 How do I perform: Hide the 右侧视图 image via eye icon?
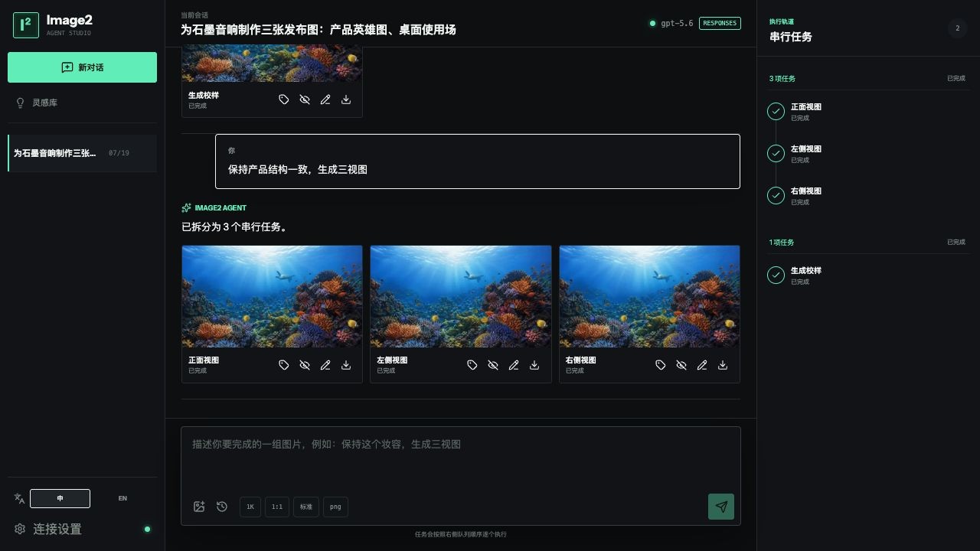[681, 365]
